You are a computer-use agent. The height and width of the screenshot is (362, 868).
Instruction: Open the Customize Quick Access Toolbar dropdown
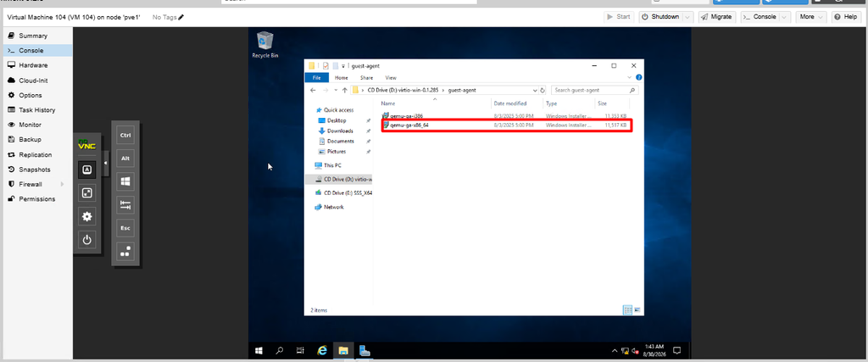point(344,66)
